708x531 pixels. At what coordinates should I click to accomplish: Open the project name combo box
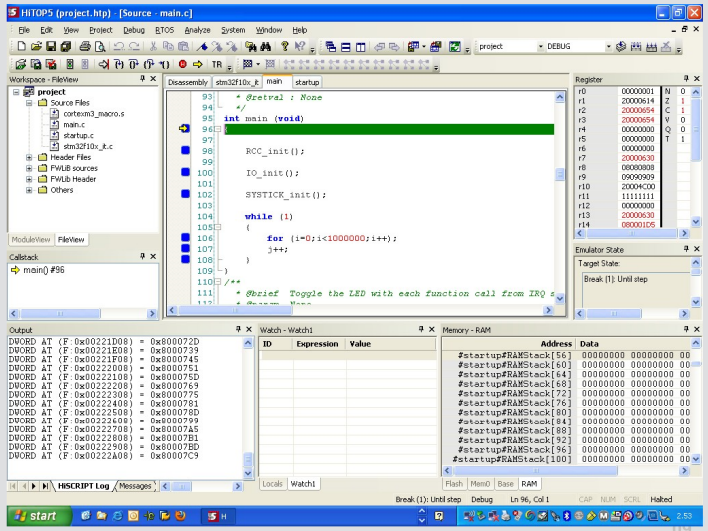click(x=540, y=47)
